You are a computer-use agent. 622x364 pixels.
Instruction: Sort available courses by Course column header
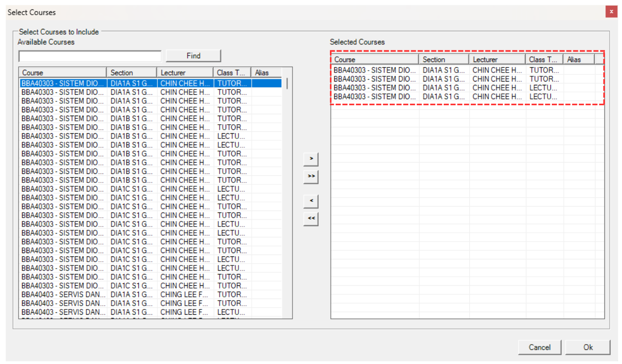pos(63,73)
